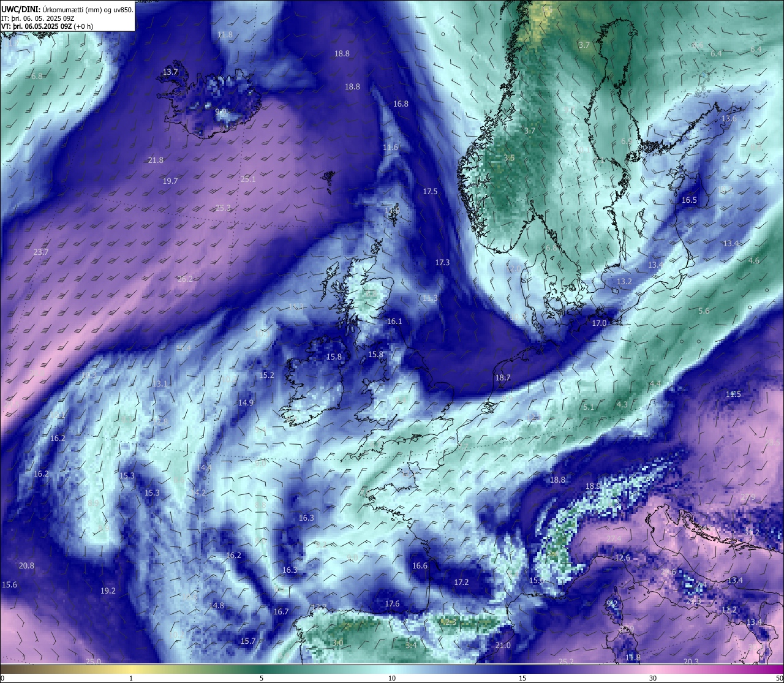Click the 19.2 value in the southwest Atlantic
This screenshot has height=683, width=784.
click(x=108, y=591)
